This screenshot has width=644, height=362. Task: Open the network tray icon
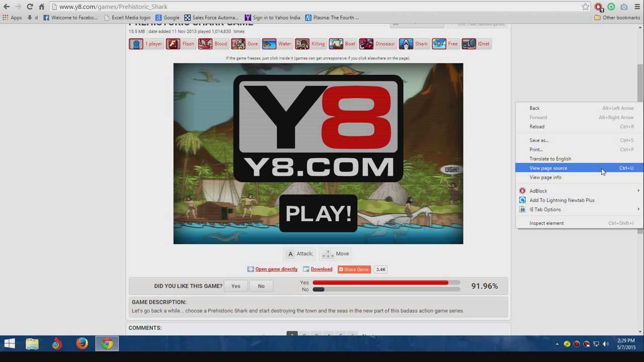pyautogui.click(x=596, y=344)
